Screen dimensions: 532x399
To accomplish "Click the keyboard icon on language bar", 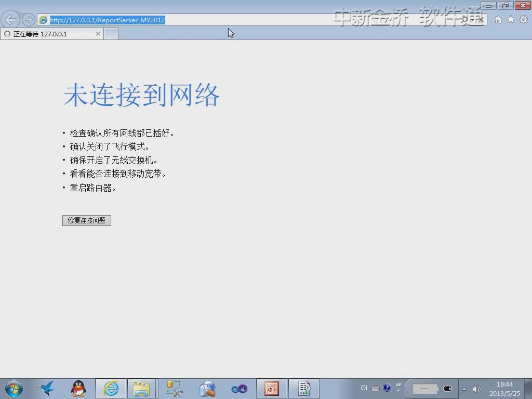I will click(x=376, y=388).
